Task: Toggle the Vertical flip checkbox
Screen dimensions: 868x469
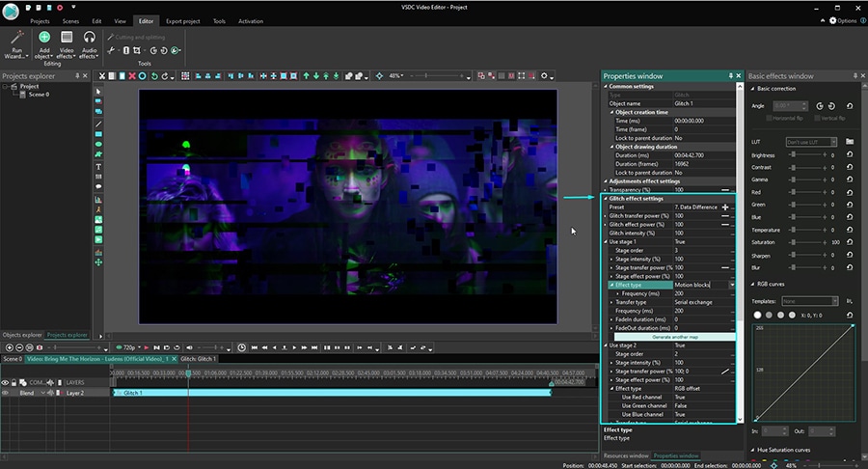Action: [x=817, y=118]
